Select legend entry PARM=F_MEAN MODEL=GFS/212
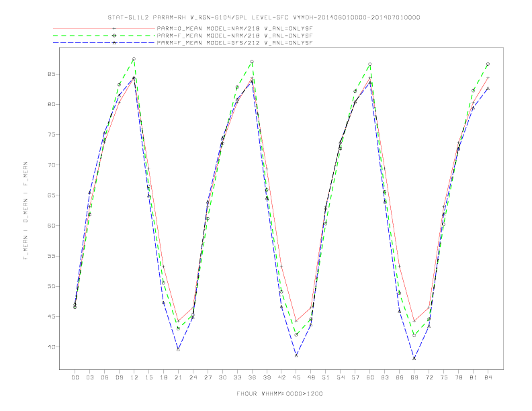 234,43
